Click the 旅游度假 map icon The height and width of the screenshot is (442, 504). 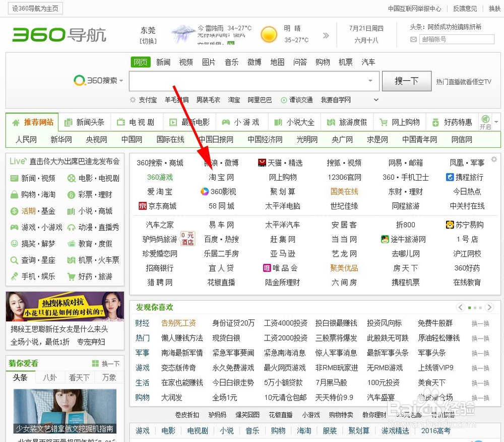(x=331, y=122)
